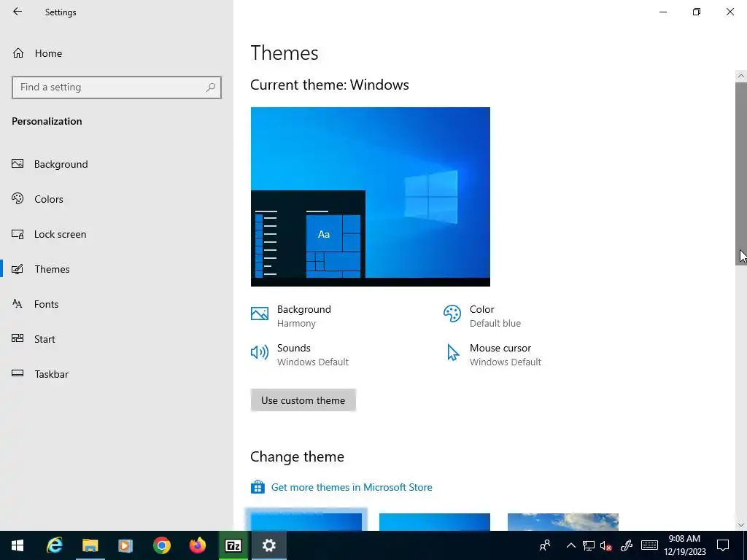The height and width of the screenshot is (560, 747).
Task: Click the Settings gear taskbar icon
Action: pos(268,545)
